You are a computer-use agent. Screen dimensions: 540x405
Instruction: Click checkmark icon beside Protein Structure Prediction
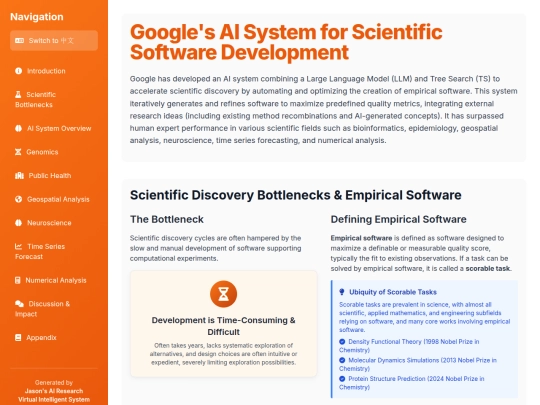tap(342, 379)
